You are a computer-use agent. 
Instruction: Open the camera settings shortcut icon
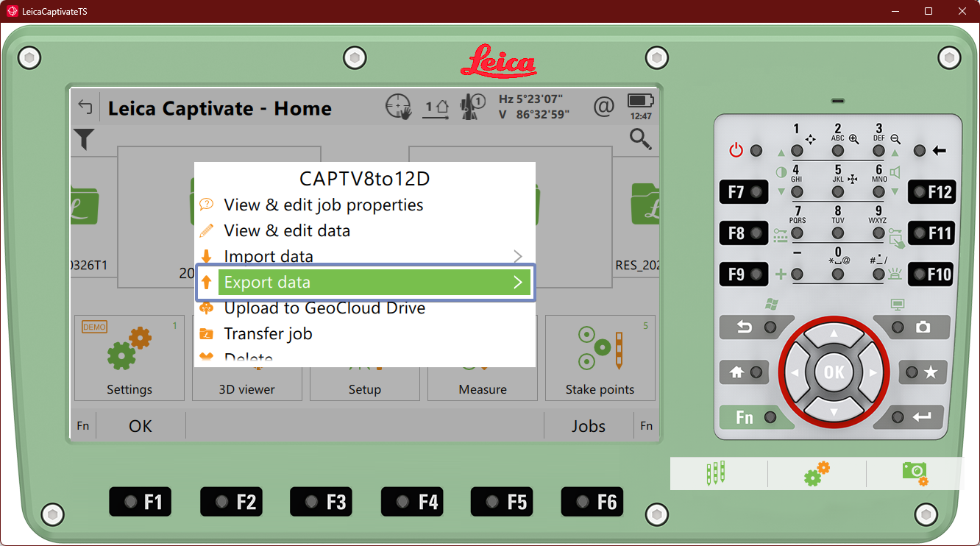click(915, 473)
